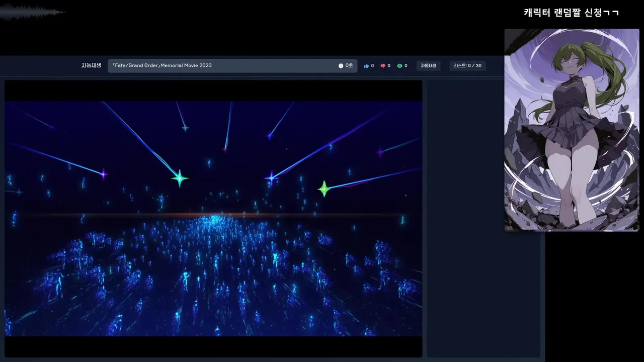Click the 0초 elapsed time text

coord(349,66)
